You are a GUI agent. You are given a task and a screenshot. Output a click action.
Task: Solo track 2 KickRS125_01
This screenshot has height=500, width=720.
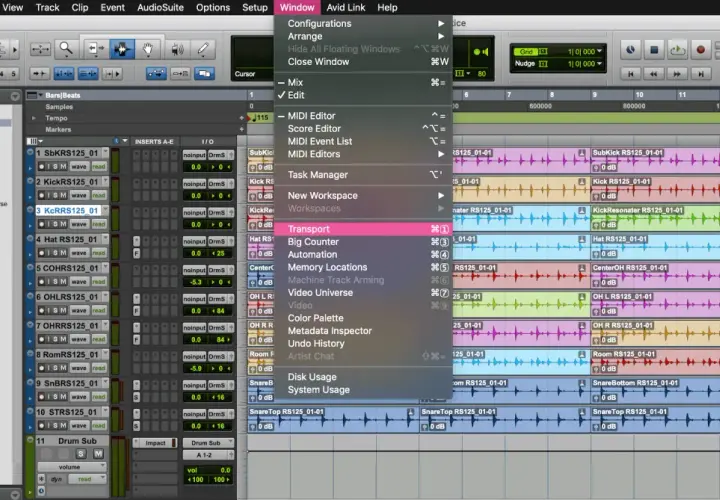click(x=55, y=195)
